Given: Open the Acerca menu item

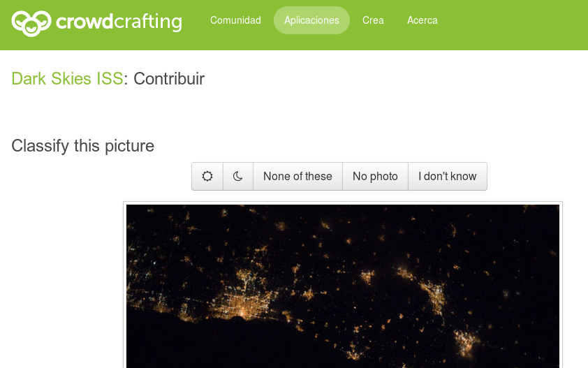Looking at the screenshot, I should pos(422,20).
